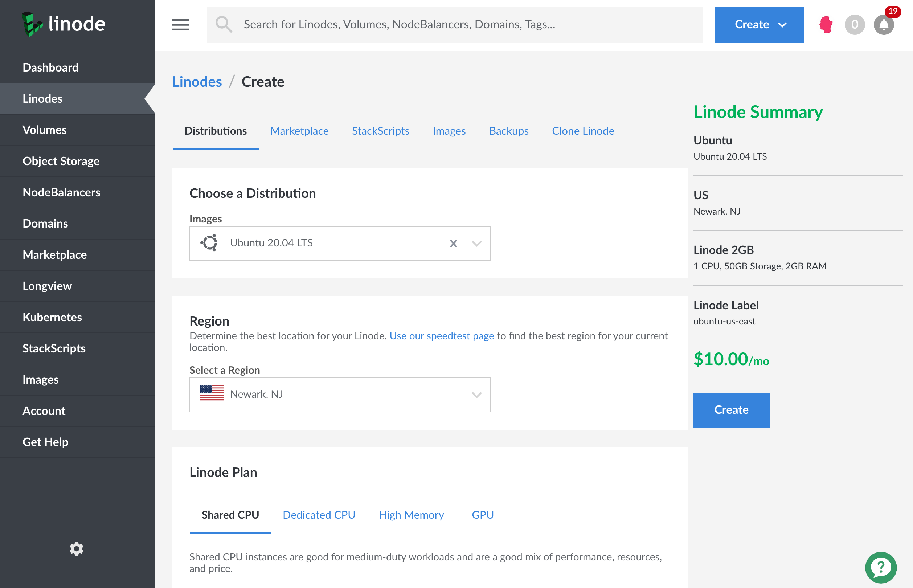
Task: Open Object Storage in sidebar
Action: pyautogui.click(x=77, y=161)
